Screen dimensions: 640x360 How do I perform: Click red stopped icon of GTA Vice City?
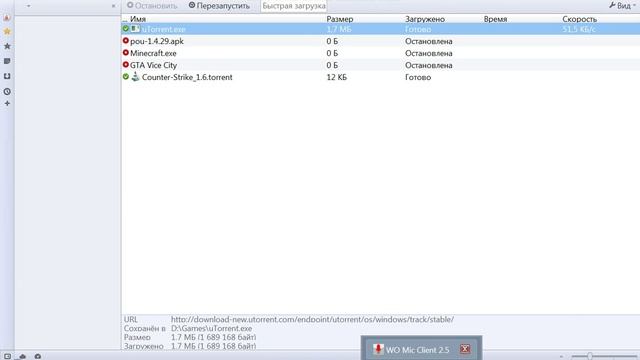point(126,64)
